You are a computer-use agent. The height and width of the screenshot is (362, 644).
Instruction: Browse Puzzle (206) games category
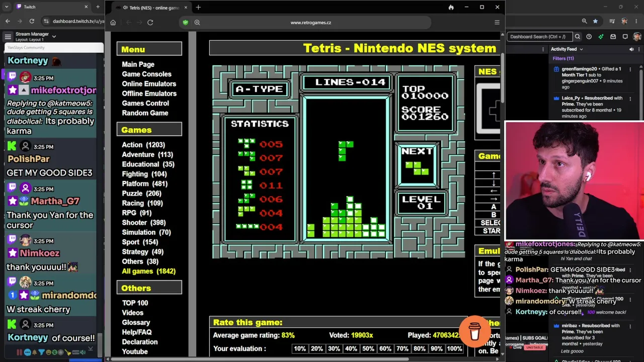[x=141, y=194]
